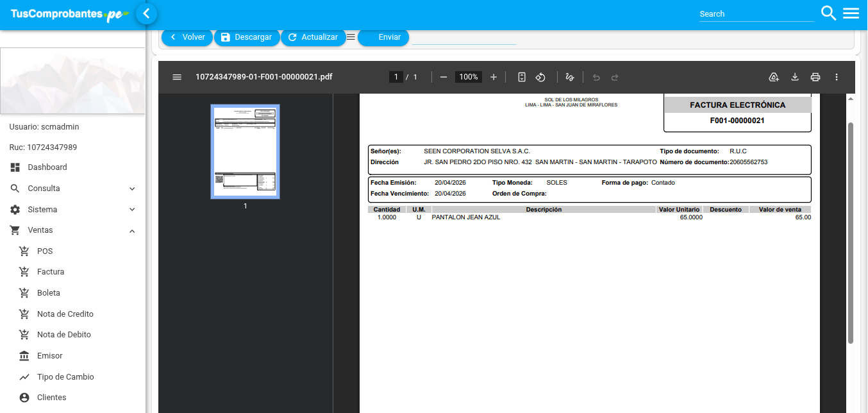The height and width of the screenshot is (413, 868).
Task: Download the PDF from the viewer toolbar
Action: coord(795,77)
